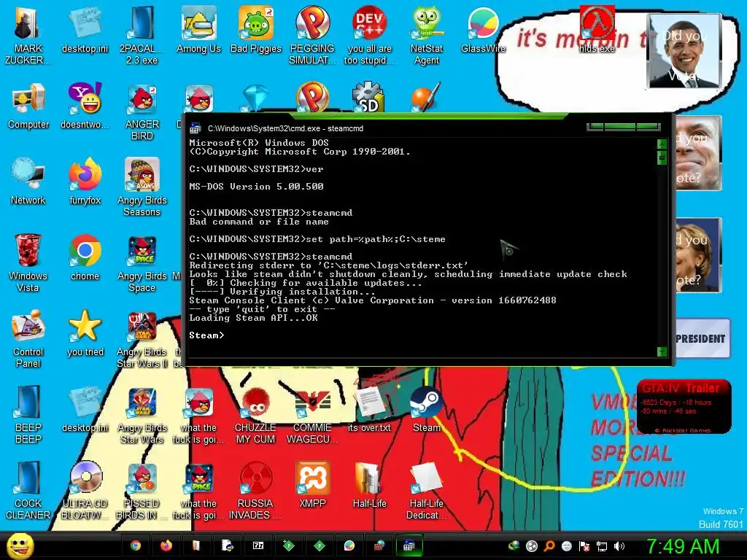The height and width of the screenshot is (560, 747).
Task: Open the Action Center flag tray icon
Action: [x=584, y=546]
